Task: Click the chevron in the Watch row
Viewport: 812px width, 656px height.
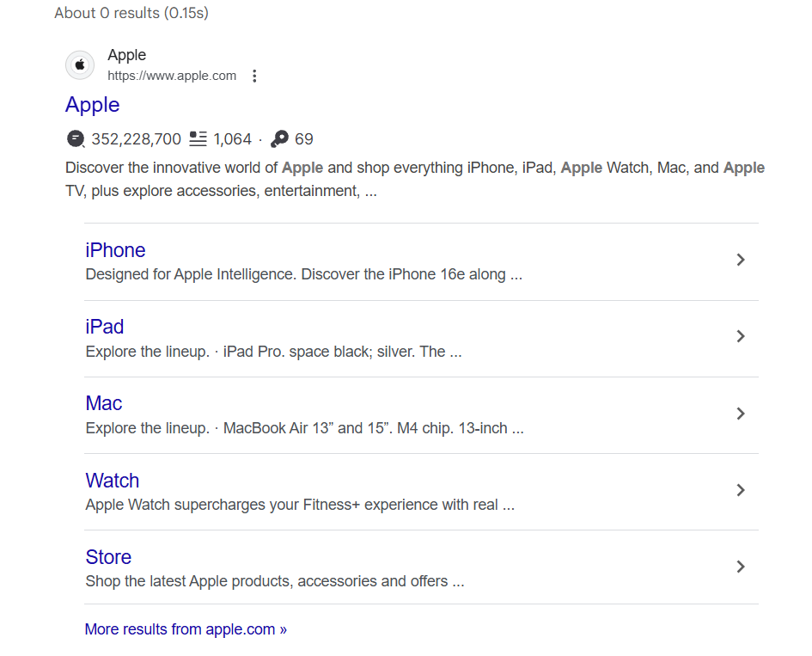Action: coord(741,490)
